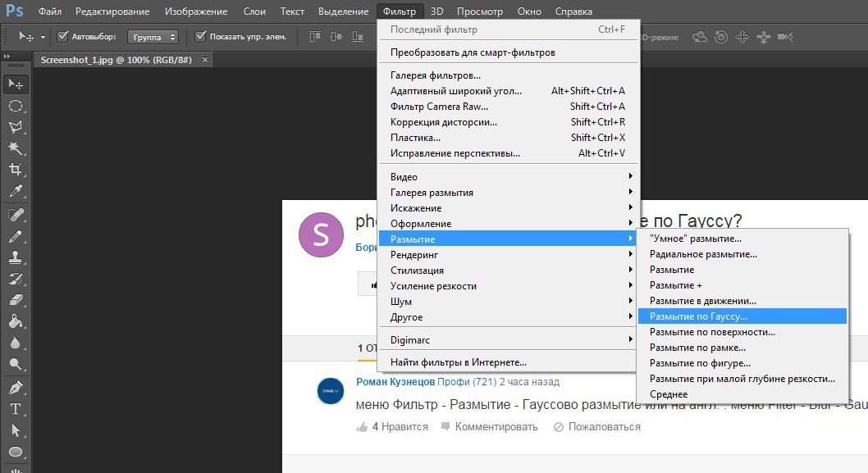Screen dimensions: 868x473
Task: Select the History Brush tool
Action: pos(16,278)
